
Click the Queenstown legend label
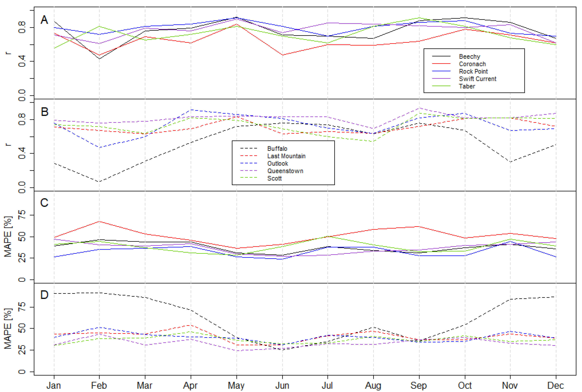(285, 171)
